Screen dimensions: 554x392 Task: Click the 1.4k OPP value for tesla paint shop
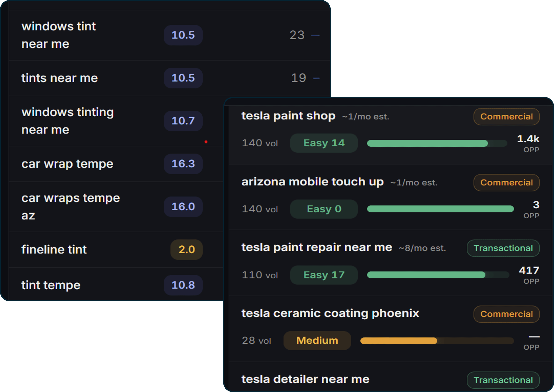(528, 139)
